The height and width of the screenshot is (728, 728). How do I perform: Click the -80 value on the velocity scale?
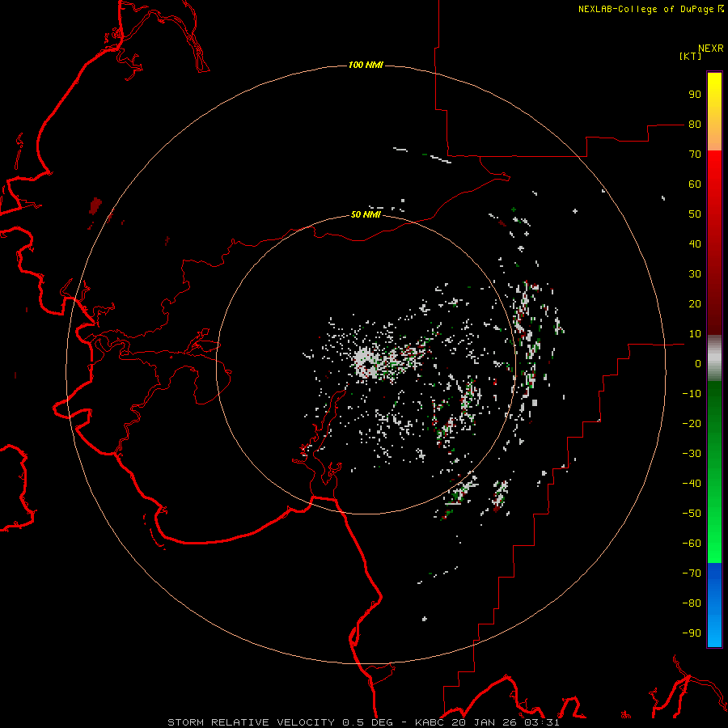point(692,603)
